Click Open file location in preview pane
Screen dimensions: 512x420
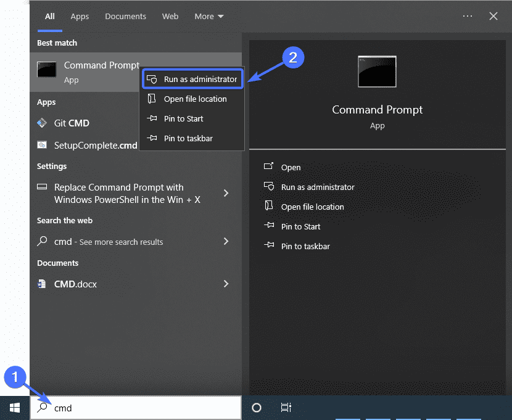coord(313,207)
